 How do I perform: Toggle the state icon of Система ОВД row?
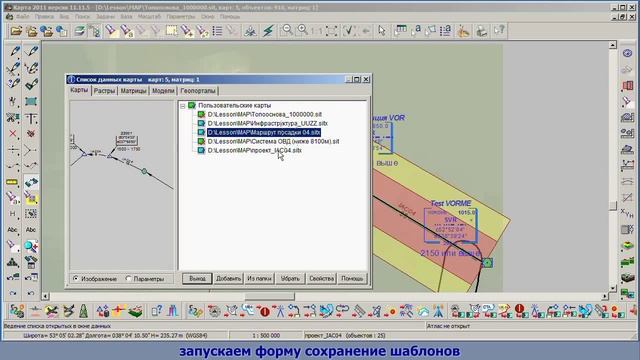point(201,141)
